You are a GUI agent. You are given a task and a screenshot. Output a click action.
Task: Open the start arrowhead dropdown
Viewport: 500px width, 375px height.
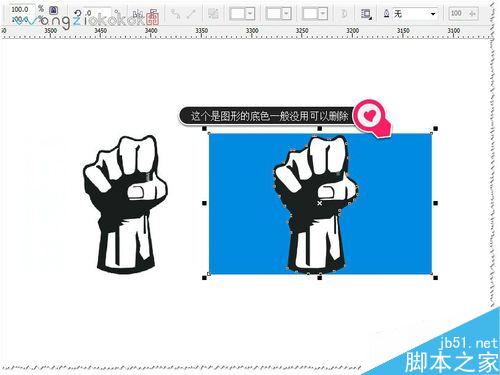click(x=242, y=14)
